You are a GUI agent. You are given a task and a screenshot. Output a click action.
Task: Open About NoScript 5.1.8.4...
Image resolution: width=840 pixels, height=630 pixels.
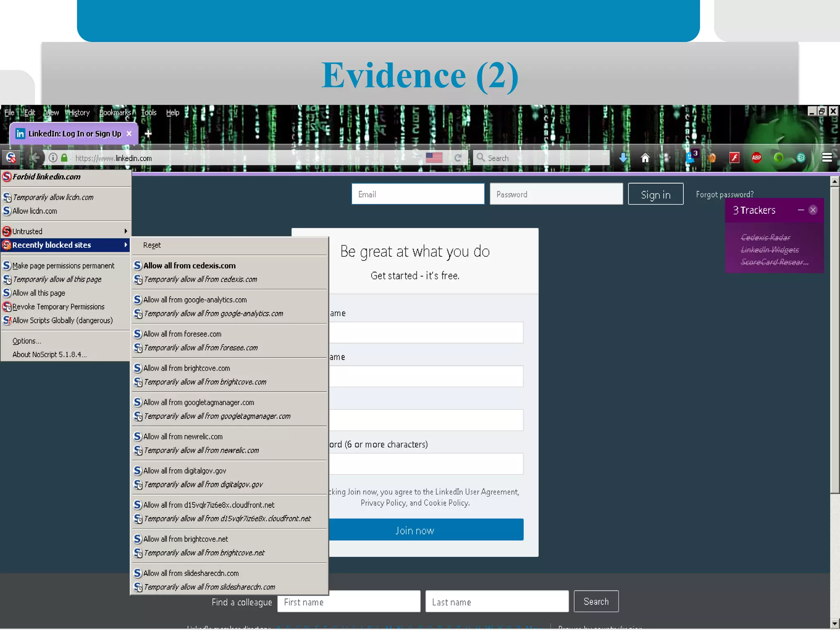(66, 354)
